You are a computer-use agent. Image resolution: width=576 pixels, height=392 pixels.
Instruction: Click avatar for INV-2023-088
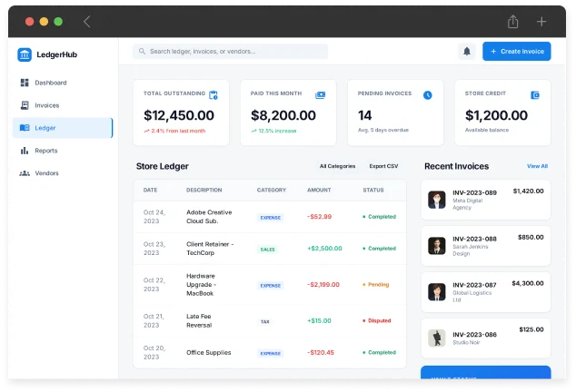437,246
